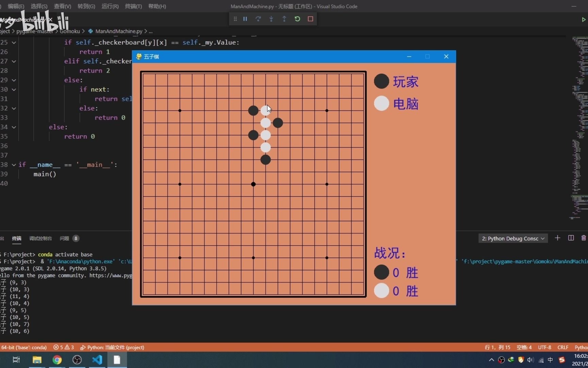Image resolution: width=588 pixels, height=368 pixels.
Task: Collapse line 29's else block via its chevron
Action: point(14,80)
